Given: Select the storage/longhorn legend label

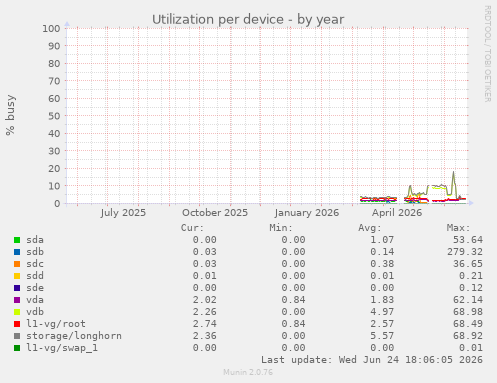Looking at the screenshot, I should tap(74, 336).
